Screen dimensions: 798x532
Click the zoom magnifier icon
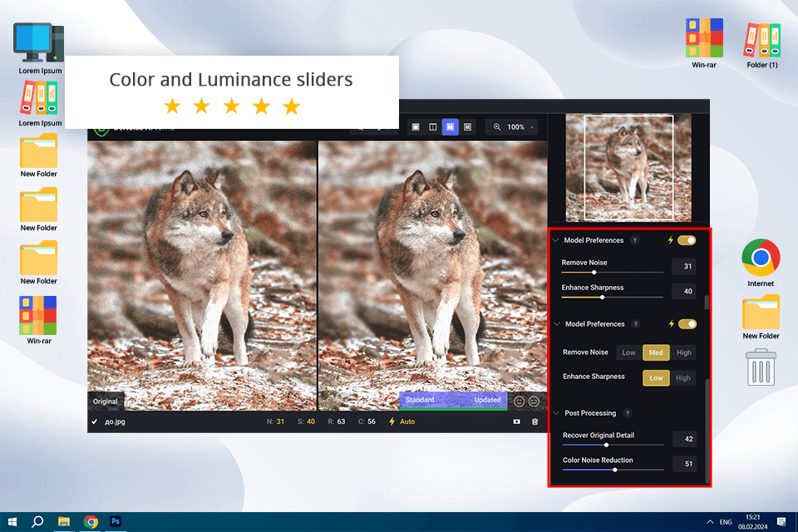coord(497,126)
